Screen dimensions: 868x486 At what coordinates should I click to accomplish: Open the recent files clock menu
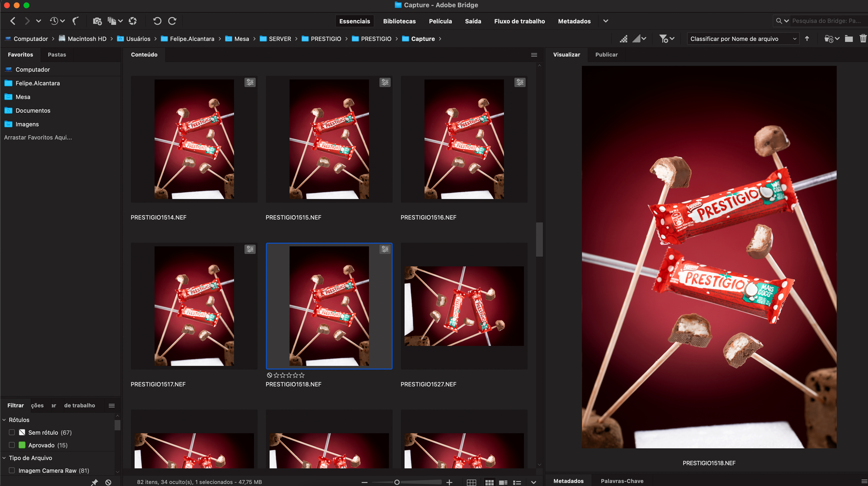point(57,21)
